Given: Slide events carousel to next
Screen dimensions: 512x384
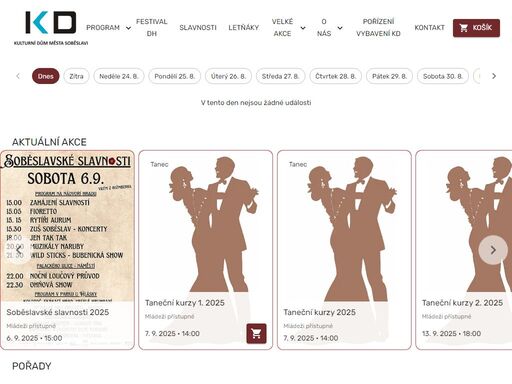Looking at the screenshot, I should tap(493, 250).
